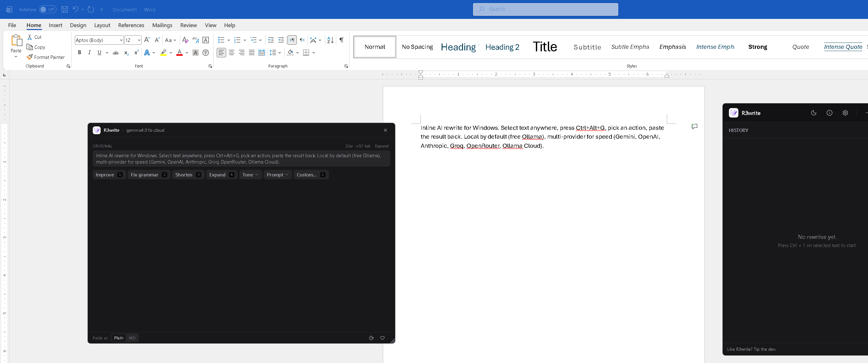The height and width of the screenshot is (363, 868).
Task: Switch to the Layout tab
Action: click(102, 25)
